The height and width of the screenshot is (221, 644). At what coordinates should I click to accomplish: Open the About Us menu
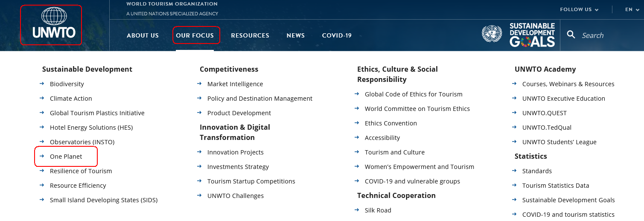(143, 35)
